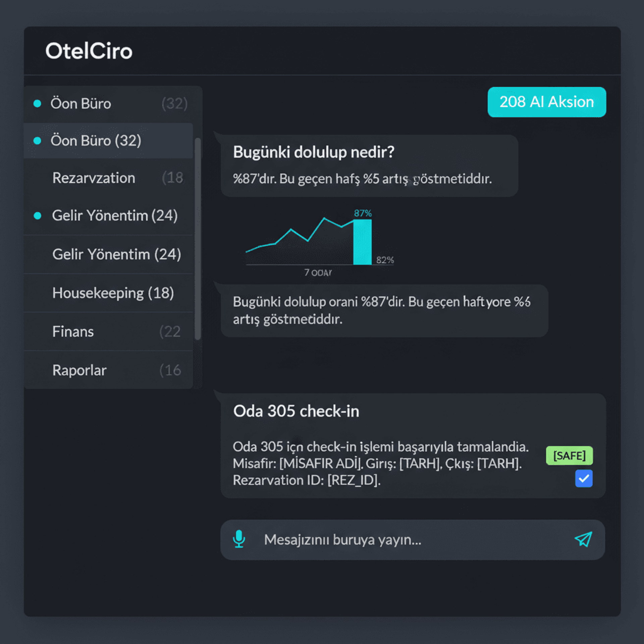Viewport: 644px width, 644px height.
Task: Switch to the Finans section
Action: [72, 331]
